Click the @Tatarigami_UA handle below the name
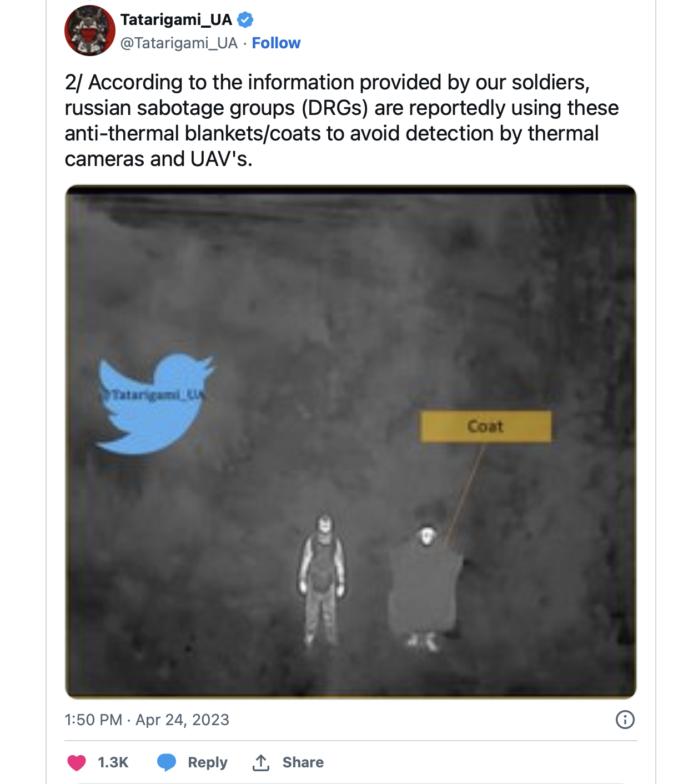The image size is (693, 784). (179, 43)
